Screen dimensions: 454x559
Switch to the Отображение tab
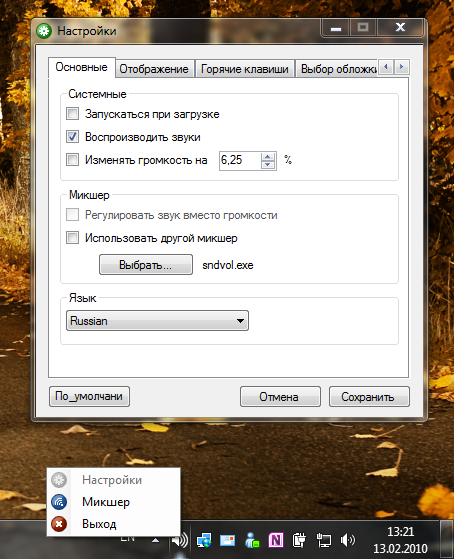(154, 69)
